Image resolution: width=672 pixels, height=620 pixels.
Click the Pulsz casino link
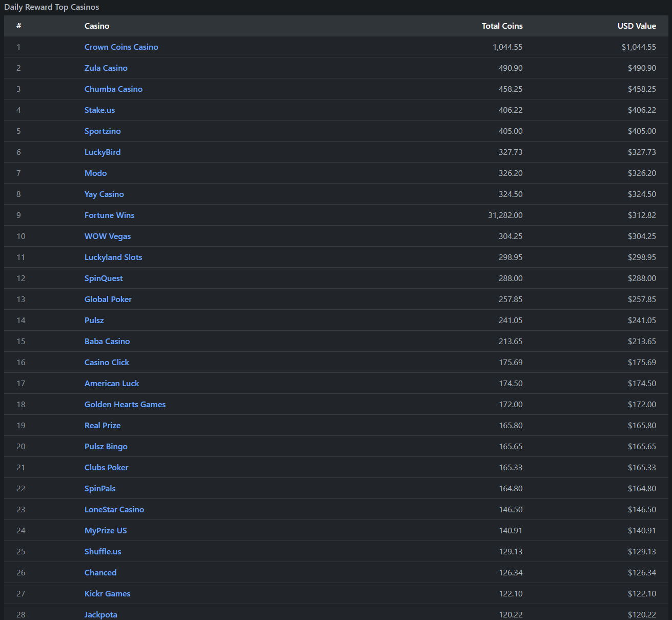point(94,320)
